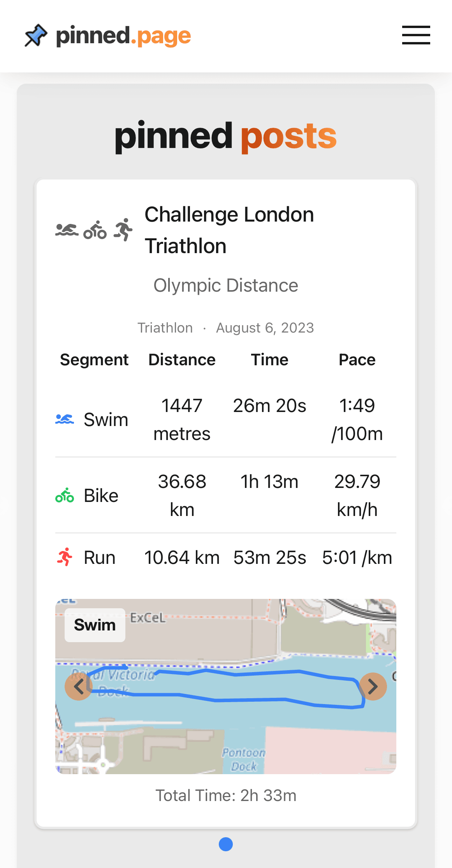This screenshot has width=452, height=868.
Task: Select the Pace column header
Action: (357, 360)
